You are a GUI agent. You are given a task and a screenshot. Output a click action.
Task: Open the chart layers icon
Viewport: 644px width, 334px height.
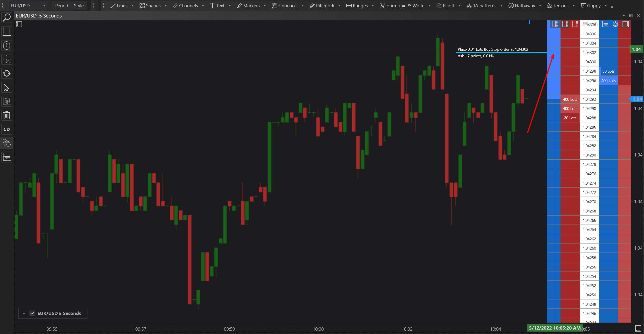point(7,101)
